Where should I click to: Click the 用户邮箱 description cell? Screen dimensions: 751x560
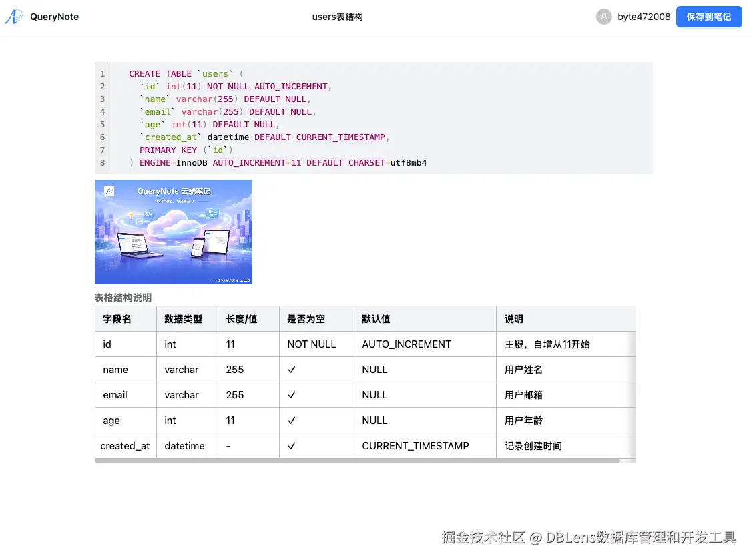tap(566, 395)
